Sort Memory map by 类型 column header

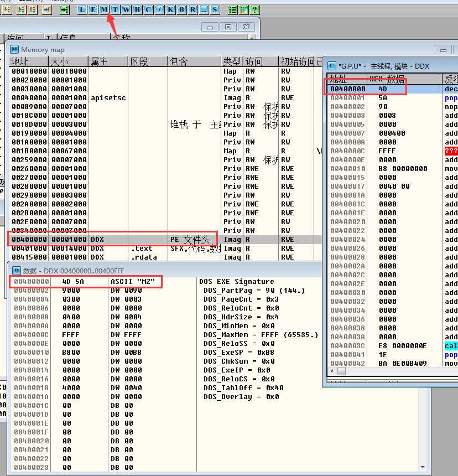(x=232, y=61)
